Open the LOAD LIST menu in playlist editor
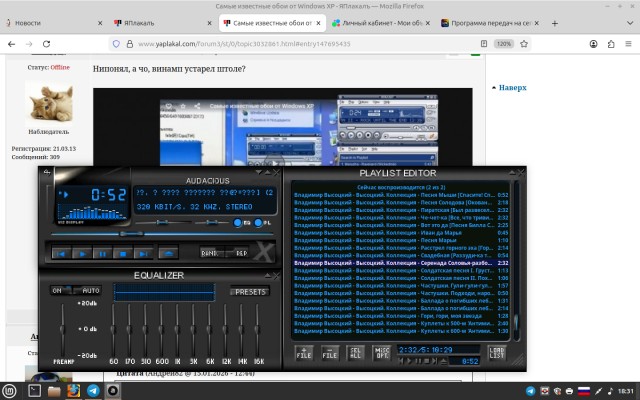640x400 pixels. 497,353
